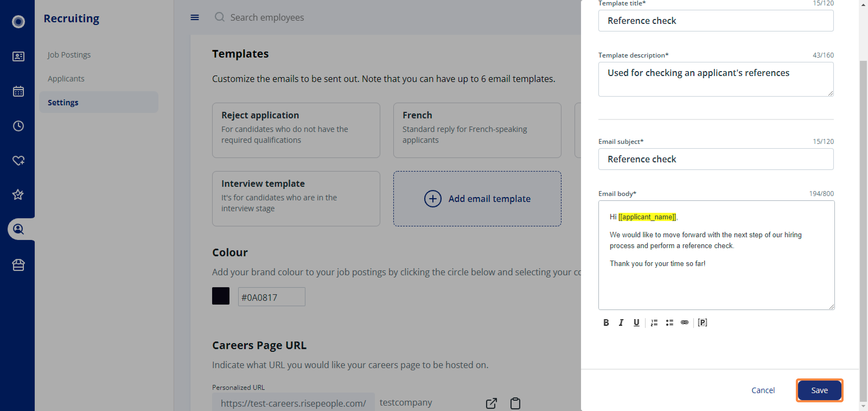
Task: Click the https://test-careers.risepeople.com/ URL prefix
Action: click(x=293, y=403)
